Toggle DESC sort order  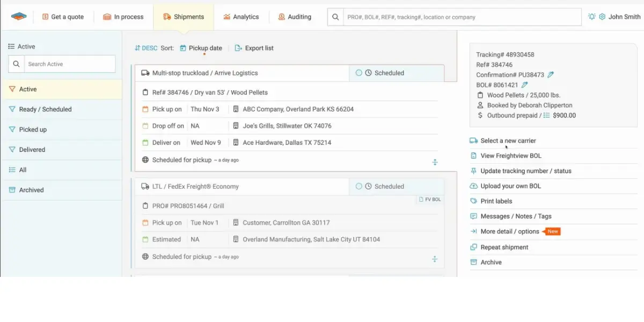146,48
